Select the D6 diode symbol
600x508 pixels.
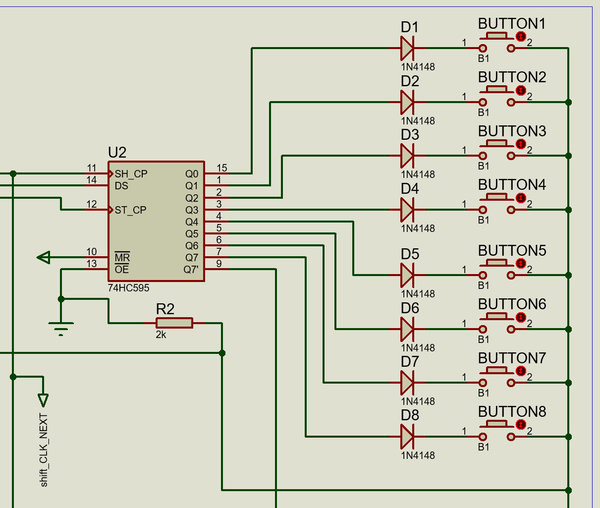[407, 329]
